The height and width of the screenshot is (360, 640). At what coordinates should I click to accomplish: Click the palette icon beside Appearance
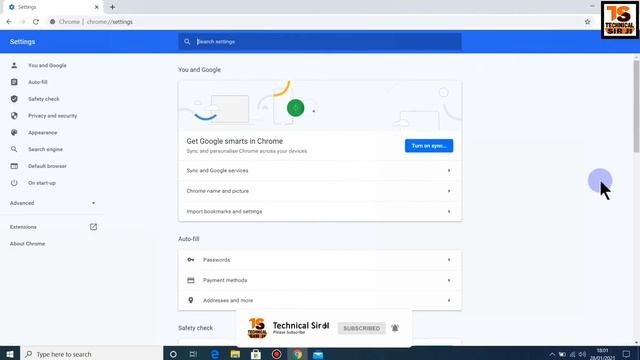[14, 133]
